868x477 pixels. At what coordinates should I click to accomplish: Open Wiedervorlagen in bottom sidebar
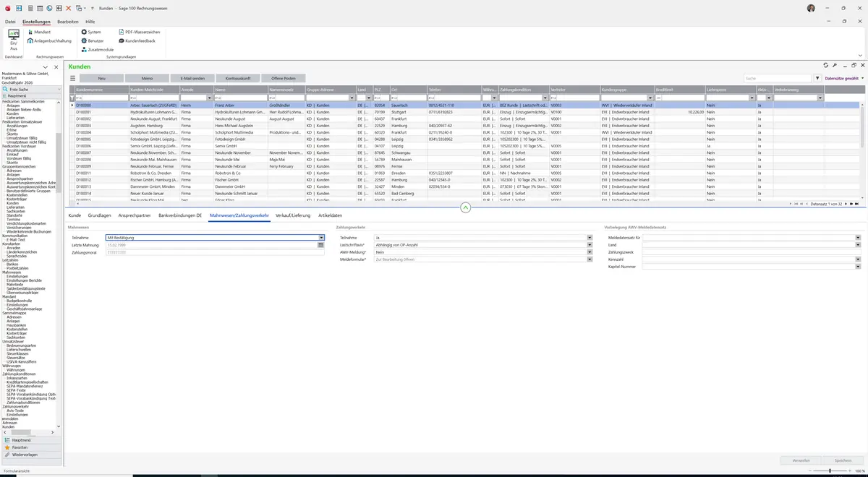click(x=31, y=455)
